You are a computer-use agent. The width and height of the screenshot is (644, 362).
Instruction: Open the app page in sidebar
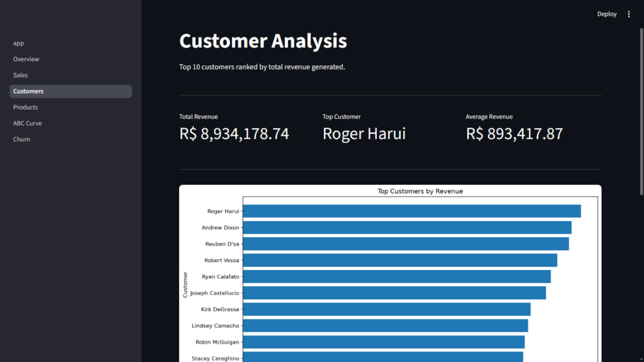[70, 43]
